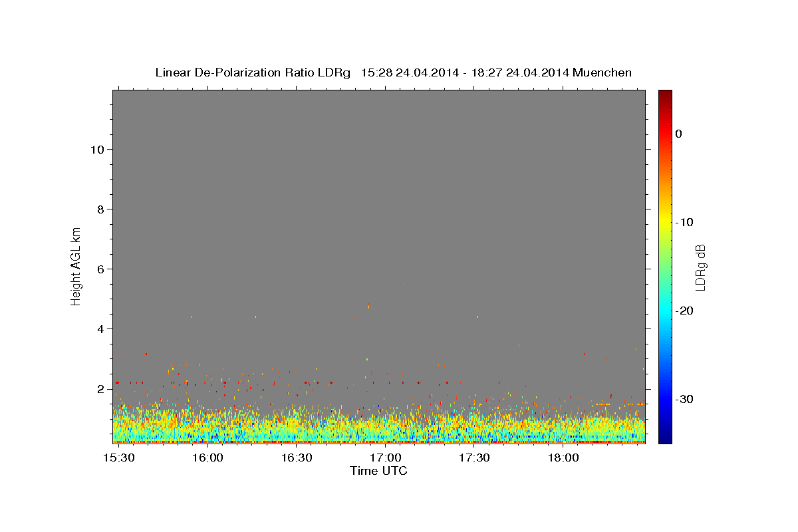Click the 15:30 time tick label
Image resolution: width=798 pixels, height=532 pixels.
click(120, 458)
